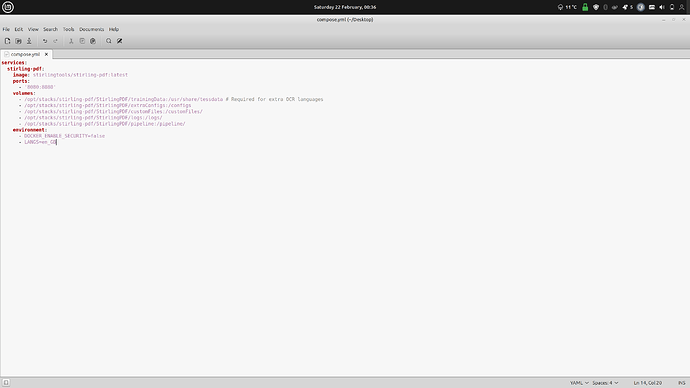Create a new document with toolbar icon

7,41
